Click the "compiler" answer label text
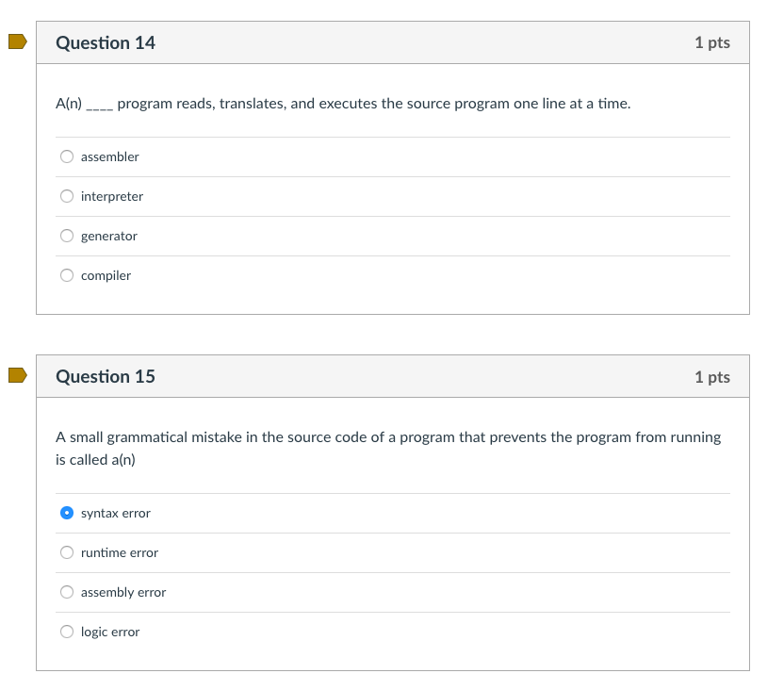 [x=106, y=275]
